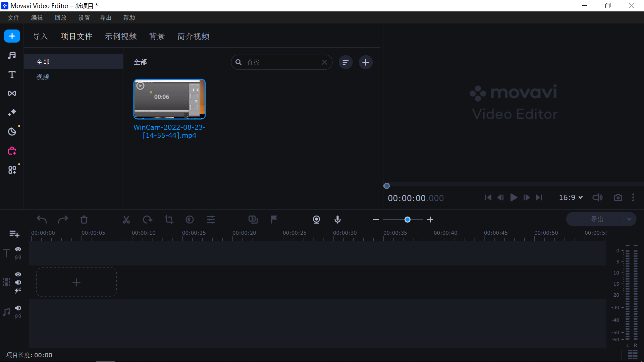
Task: Open the 帮助 menu
Action: click(x=129, y=18)
